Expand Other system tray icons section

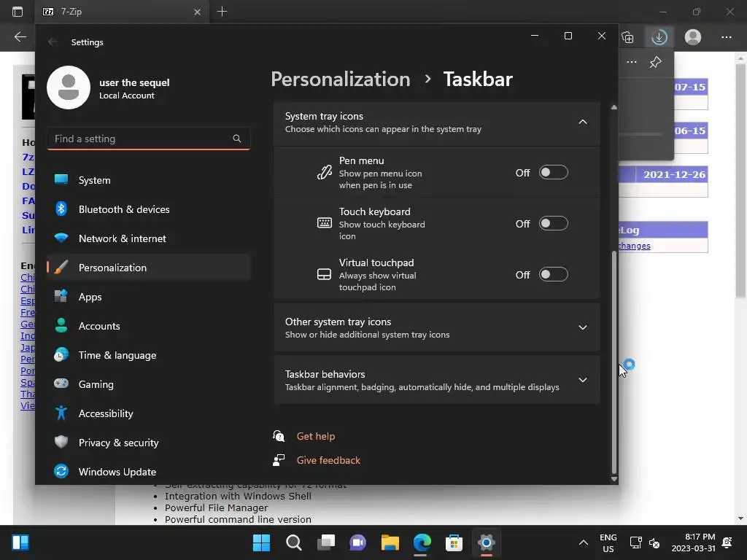(436, 327)
